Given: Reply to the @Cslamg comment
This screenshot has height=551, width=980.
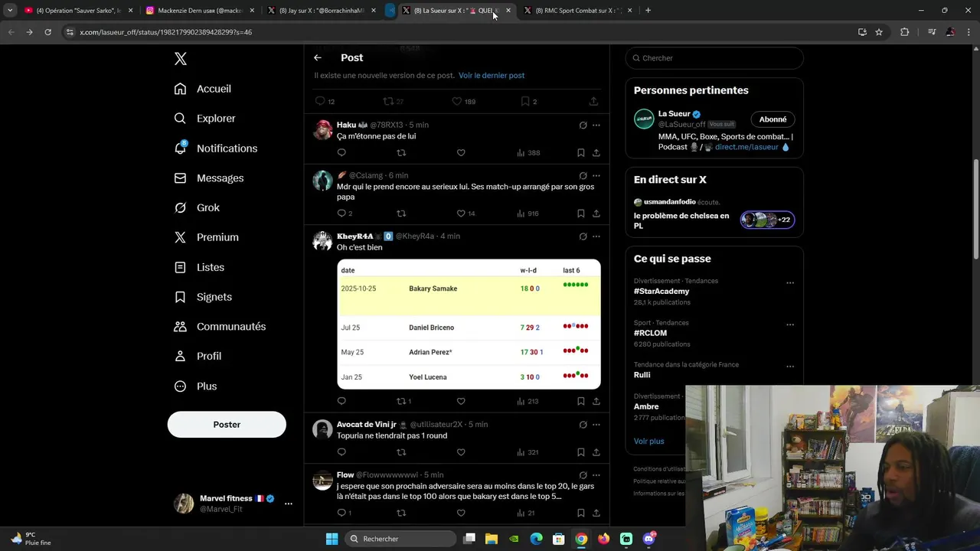Looking at the screenshot, I should (341, 214).
